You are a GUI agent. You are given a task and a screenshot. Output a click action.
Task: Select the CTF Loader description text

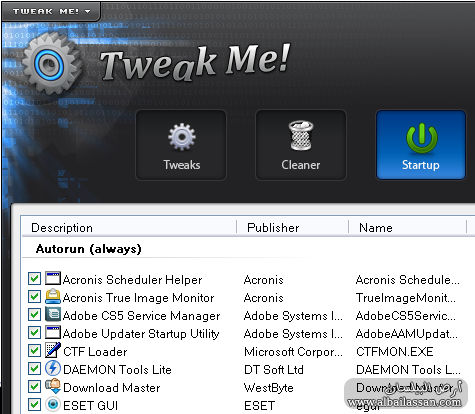pyautogui.click(x=95, y=352)
